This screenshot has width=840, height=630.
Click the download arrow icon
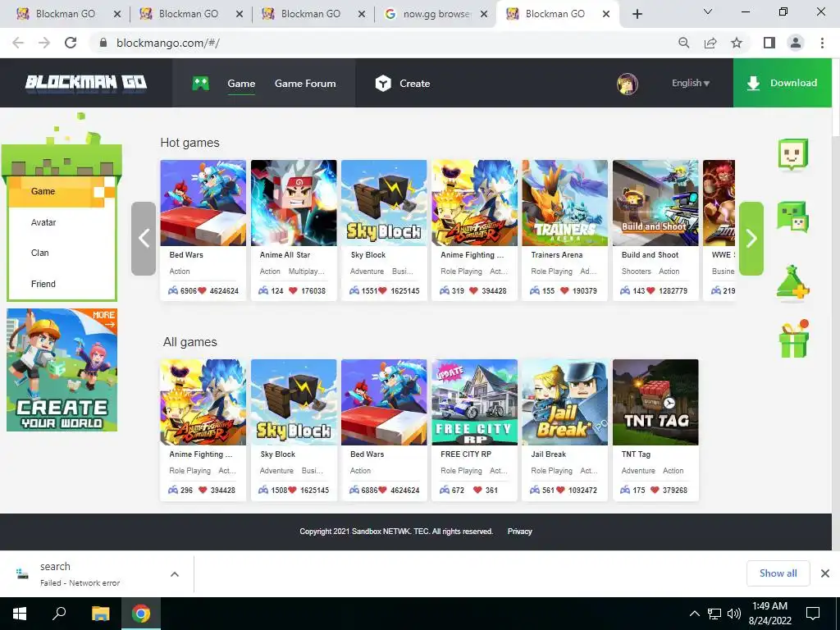click(x=753, y=83)
